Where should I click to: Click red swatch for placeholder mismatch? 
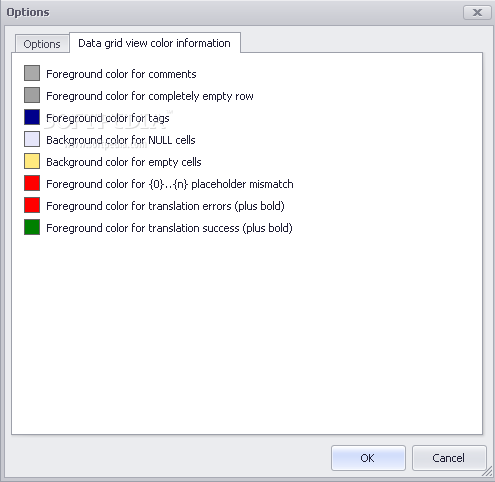32,183
